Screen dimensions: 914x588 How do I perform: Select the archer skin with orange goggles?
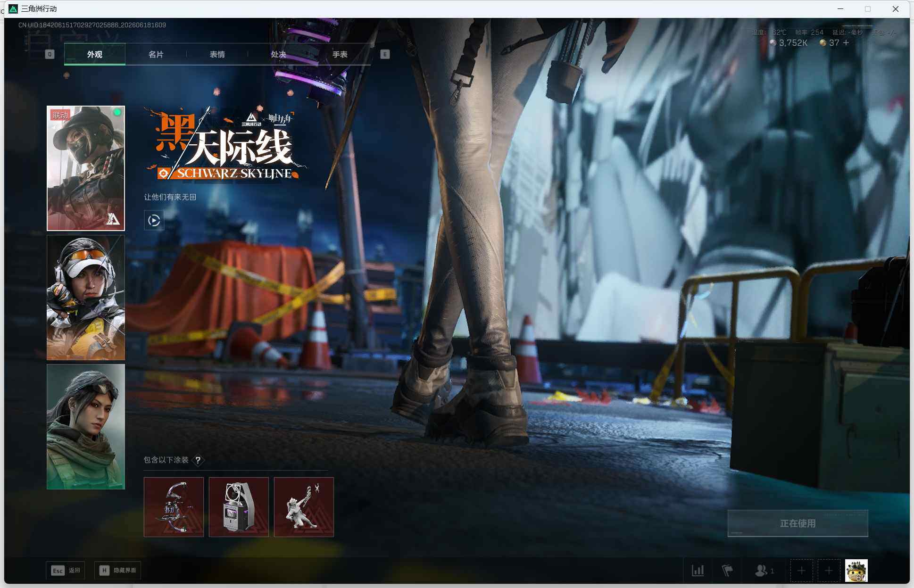click(x=86, y=298)
